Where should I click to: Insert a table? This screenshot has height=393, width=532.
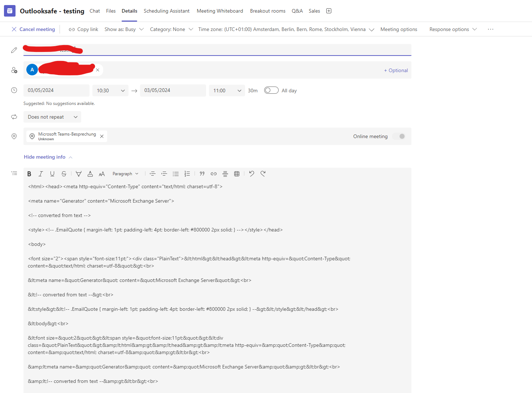click(237, 174)
